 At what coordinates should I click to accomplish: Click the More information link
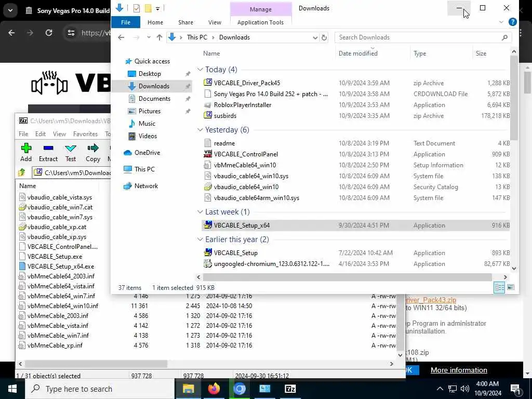(x=459, y=370)
